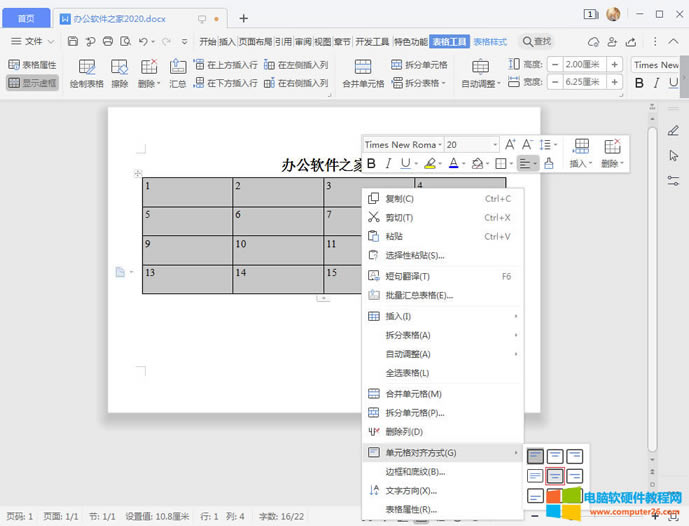Select middle-left cell alignment option
Viewport: 689px width, 526px height.
[536, 476]
